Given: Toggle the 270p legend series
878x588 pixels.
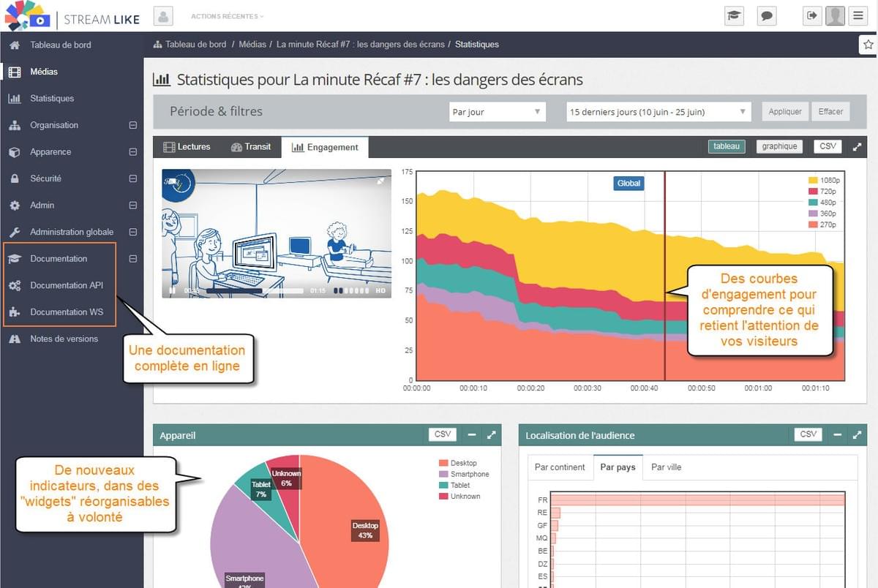Looking at the screenshot, I should pos(821,225).
